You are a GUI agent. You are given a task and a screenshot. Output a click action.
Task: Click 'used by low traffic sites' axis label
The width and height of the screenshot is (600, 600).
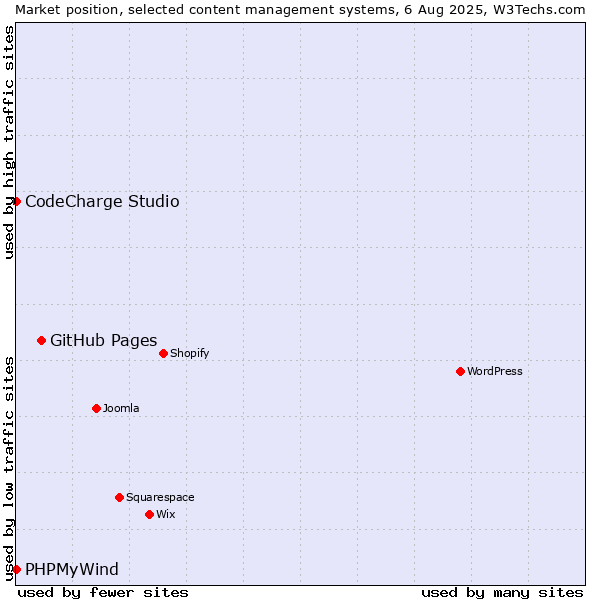9,469
